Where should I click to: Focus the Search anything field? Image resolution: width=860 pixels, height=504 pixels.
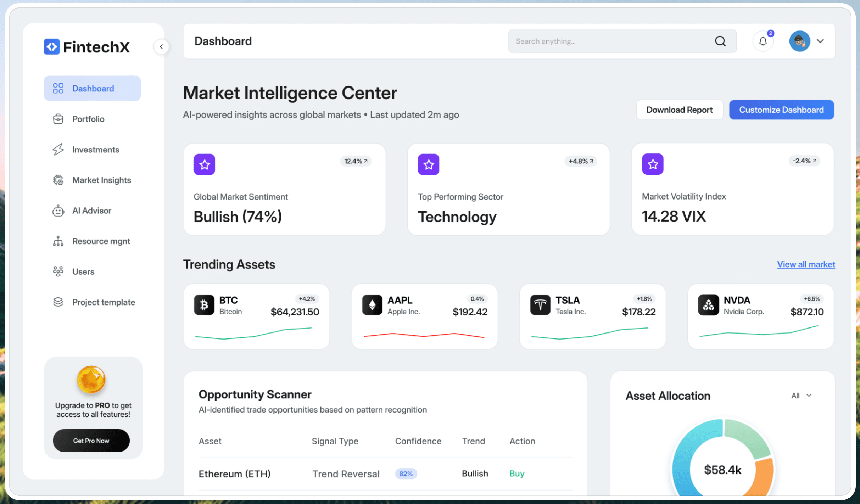point(622,41)
